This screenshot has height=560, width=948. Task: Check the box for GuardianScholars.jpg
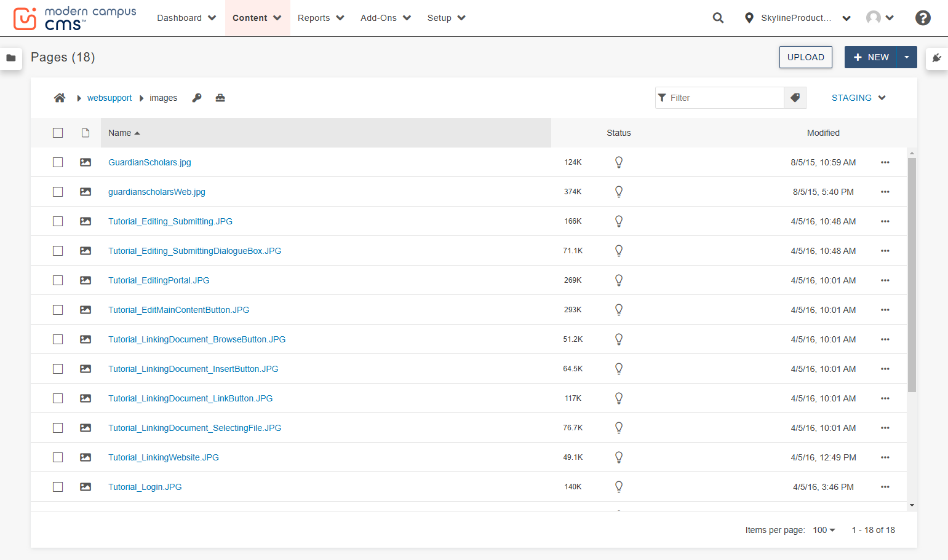(58, 162)
